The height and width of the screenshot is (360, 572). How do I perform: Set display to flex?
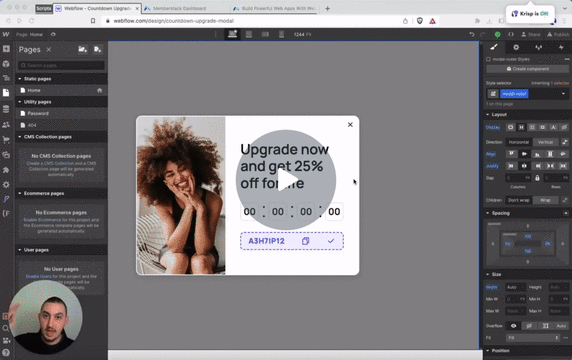(x=521, y=127)
